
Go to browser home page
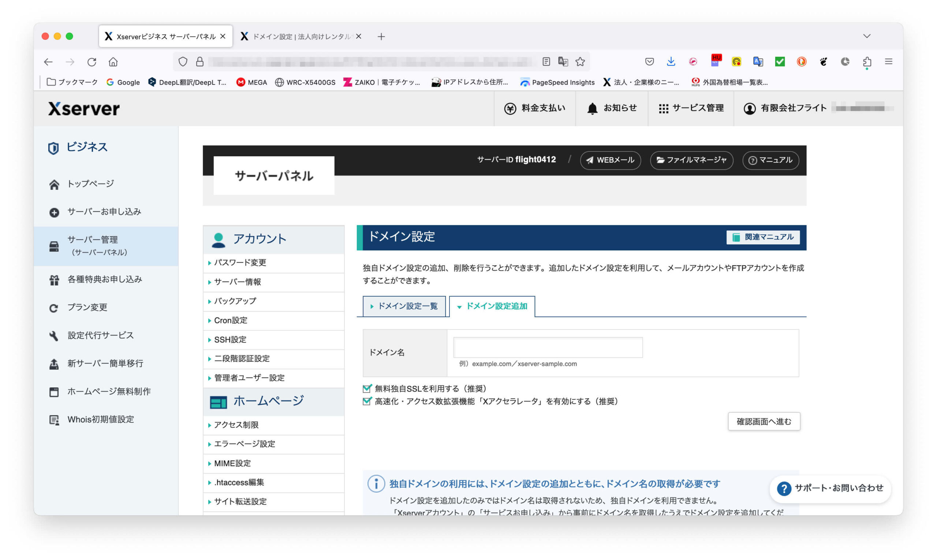pyautogui.click(x=113, y=62)
